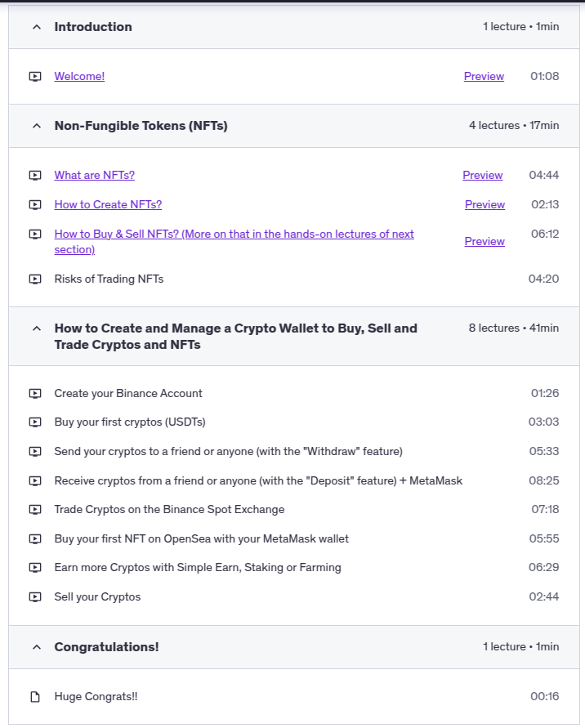The image size is (585, 728).
Task: Preview the Welcome! lecture
Action: tap(484, 77)
